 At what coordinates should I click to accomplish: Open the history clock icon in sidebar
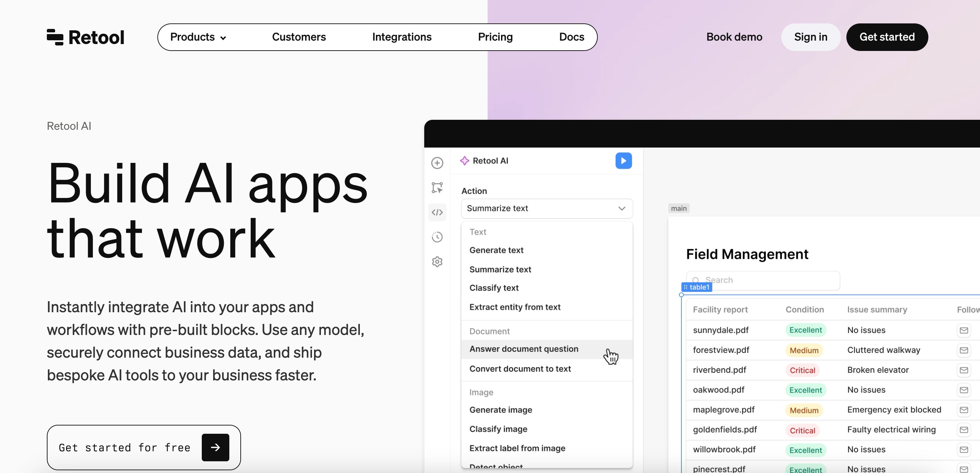coord(437,237)
